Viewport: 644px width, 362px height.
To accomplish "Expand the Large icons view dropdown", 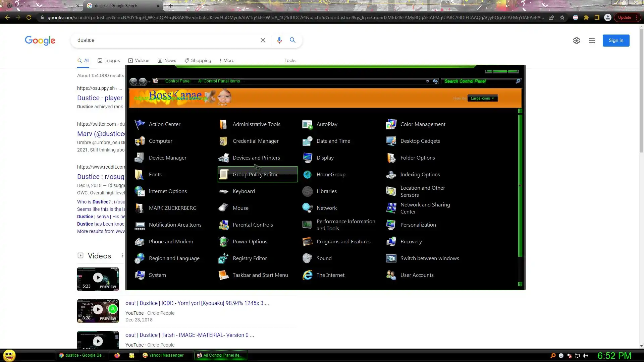I will 482,98.
